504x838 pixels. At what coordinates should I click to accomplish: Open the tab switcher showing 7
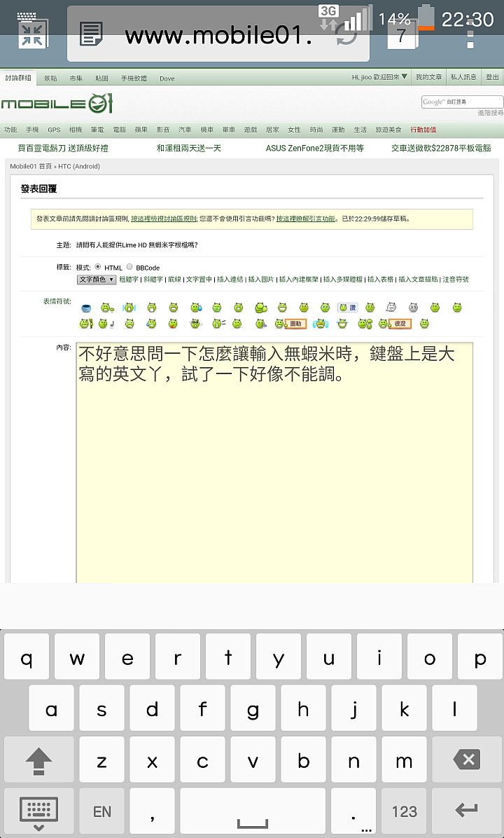[402, 35]
